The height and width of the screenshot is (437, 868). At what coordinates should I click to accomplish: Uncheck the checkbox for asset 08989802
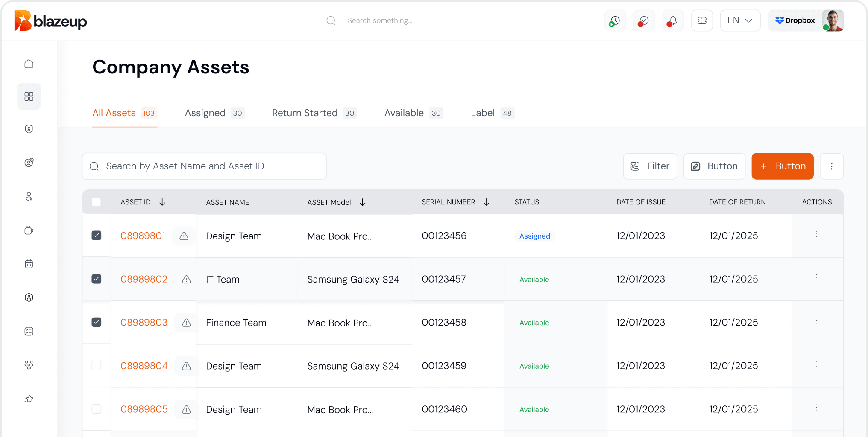click(97, 279)
